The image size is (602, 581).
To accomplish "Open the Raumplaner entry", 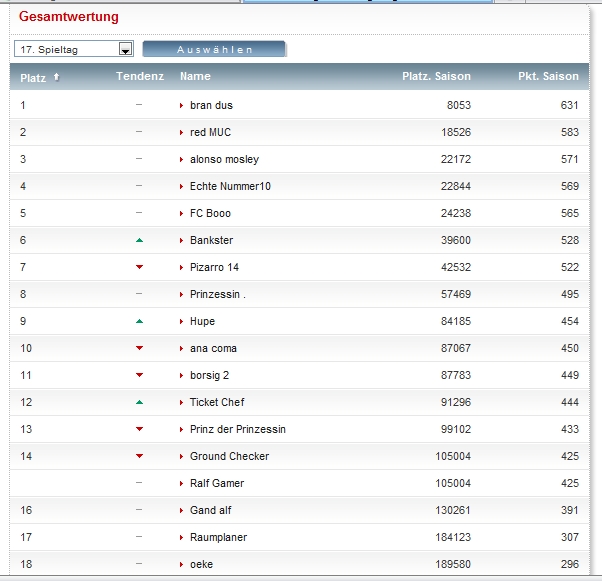I will [218, 537].
